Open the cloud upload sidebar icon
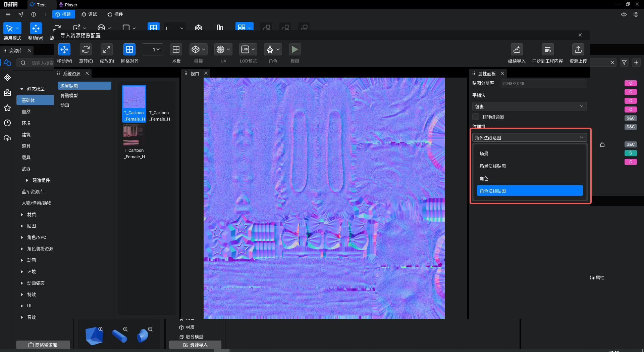This screenshot has width=644, height=352. click(7, 138)
